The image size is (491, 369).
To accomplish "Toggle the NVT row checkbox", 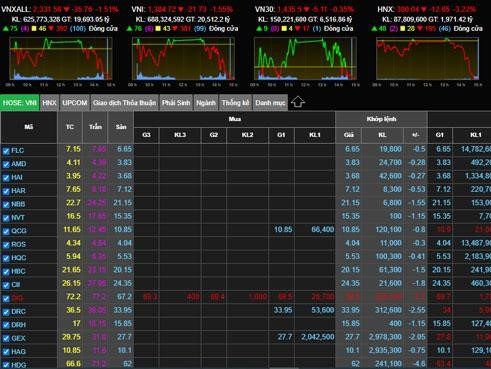I will pyautogui.click(x=6, y=218).
